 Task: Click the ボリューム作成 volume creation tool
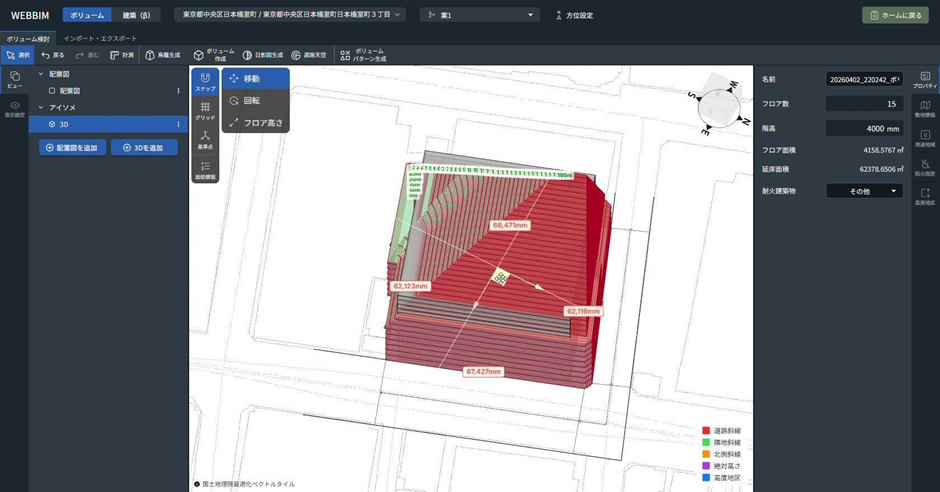pyautogui.click(x=213, y=55)
